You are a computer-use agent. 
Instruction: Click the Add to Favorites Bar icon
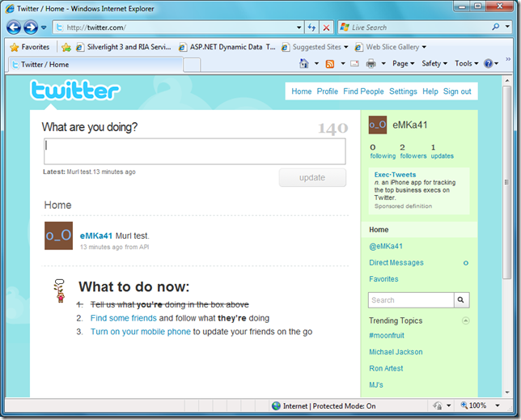click(66, 47)
